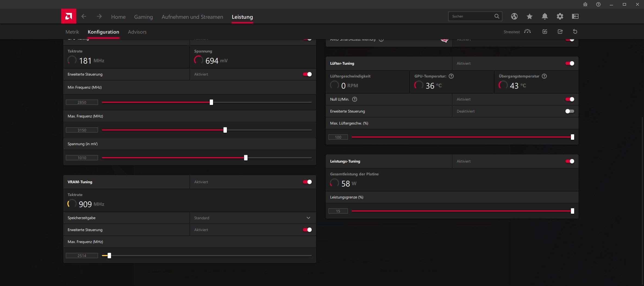Click the VRAM Max. Frequenz slider handle
The image size is (644, 286).
(x=109, y=256)
